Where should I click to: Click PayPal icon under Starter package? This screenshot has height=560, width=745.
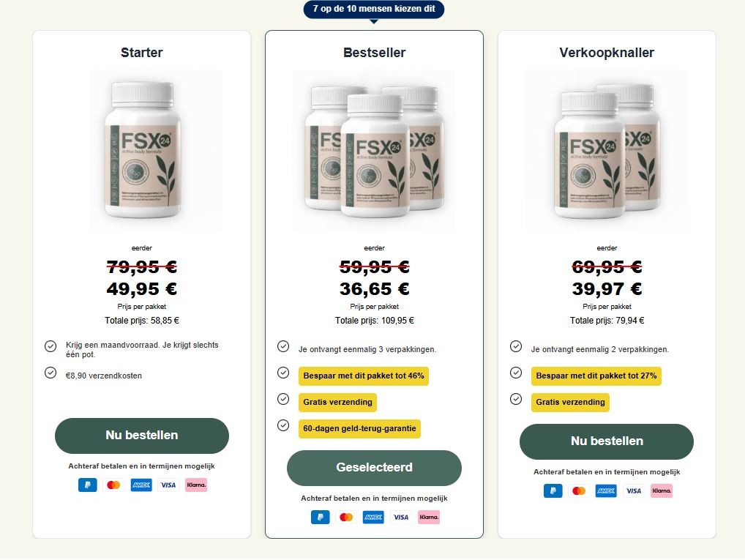coord(87,485)
